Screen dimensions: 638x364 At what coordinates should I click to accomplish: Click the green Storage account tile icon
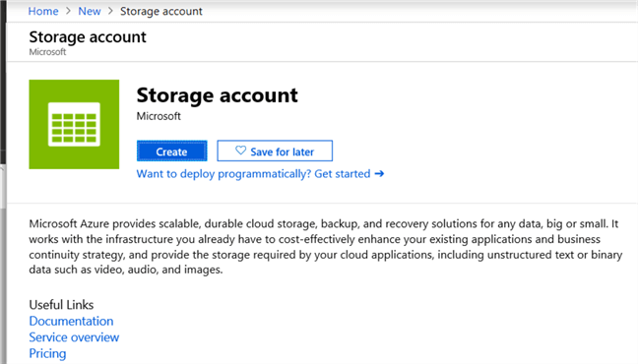point(74,125)
